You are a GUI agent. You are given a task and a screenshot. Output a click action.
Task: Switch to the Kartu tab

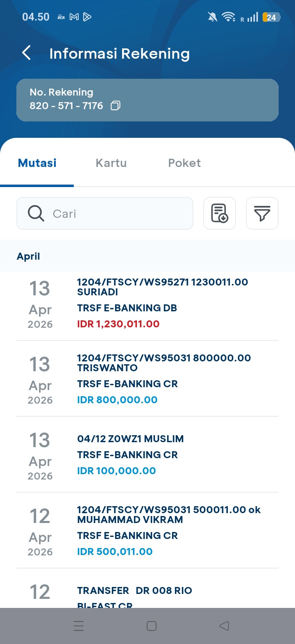pyautogui.click(x=111, y=163)
